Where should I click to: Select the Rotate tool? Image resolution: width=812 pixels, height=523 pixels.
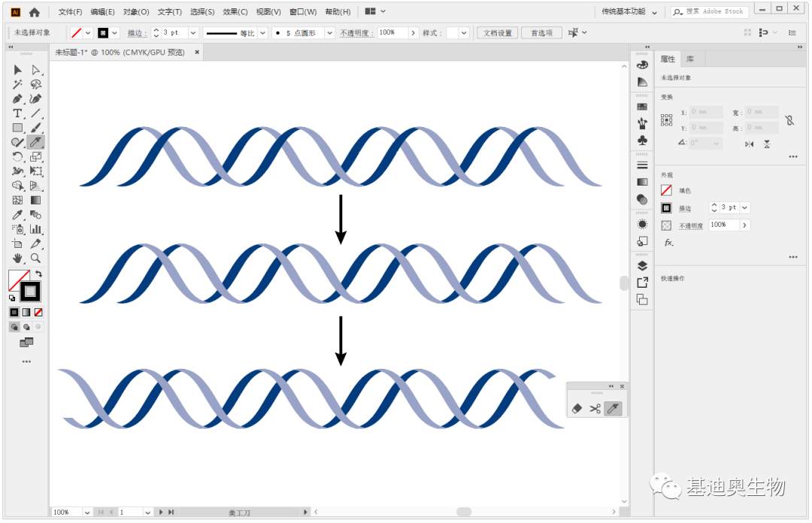(17, 156)
